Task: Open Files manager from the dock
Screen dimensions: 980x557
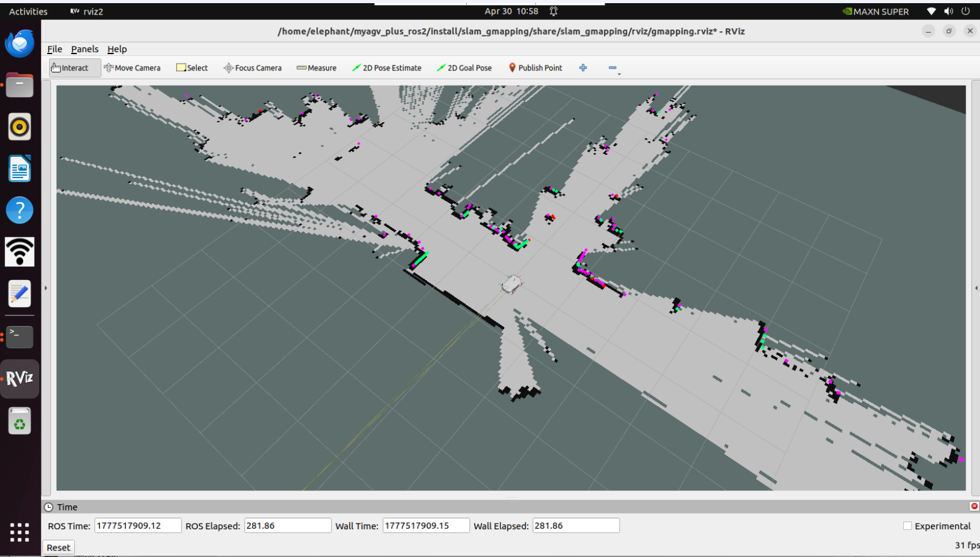Action: coord(20,85)
